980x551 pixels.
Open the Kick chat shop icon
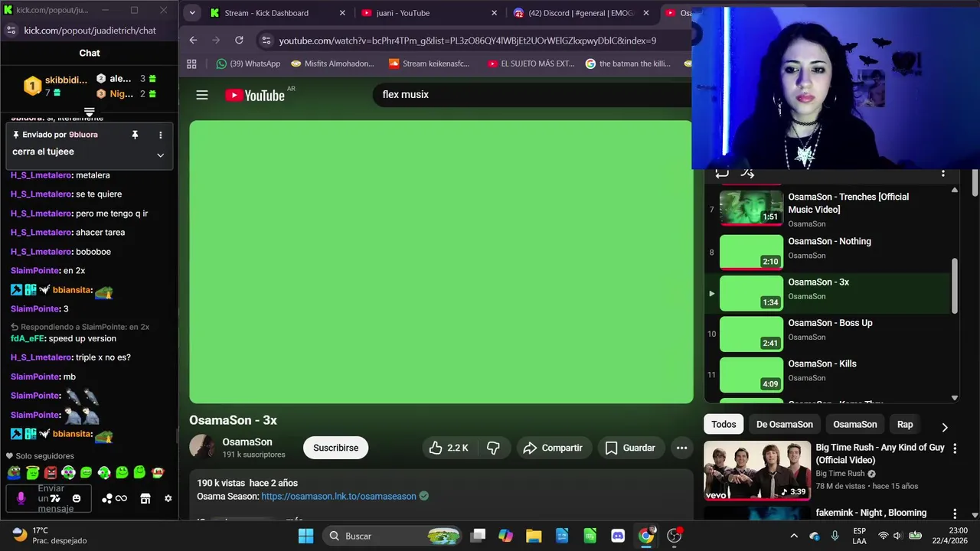pos(145,498)
